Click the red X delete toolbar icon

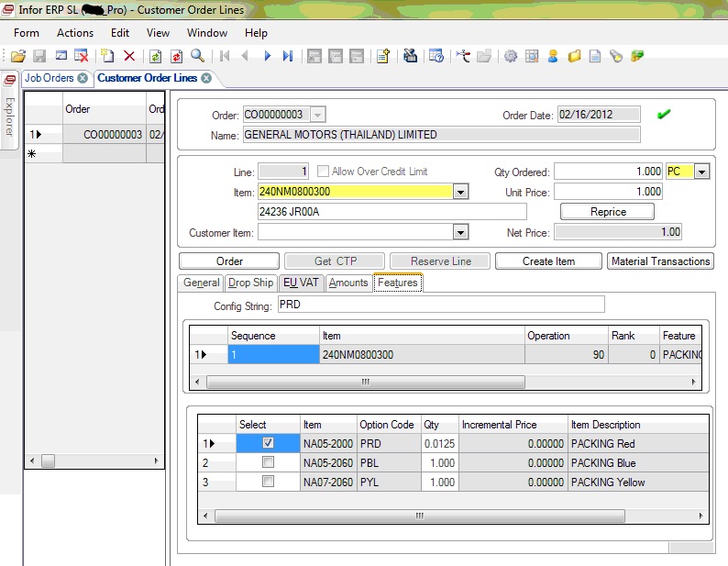[x=129, y=56]
